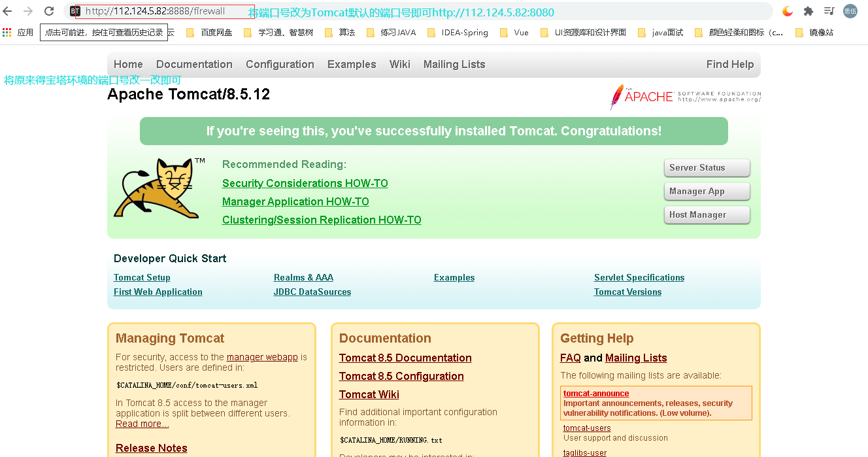868x457 pixels.
Task: Open Tomcat 8.5 Configuration link
Action: (x=401, y=376)
